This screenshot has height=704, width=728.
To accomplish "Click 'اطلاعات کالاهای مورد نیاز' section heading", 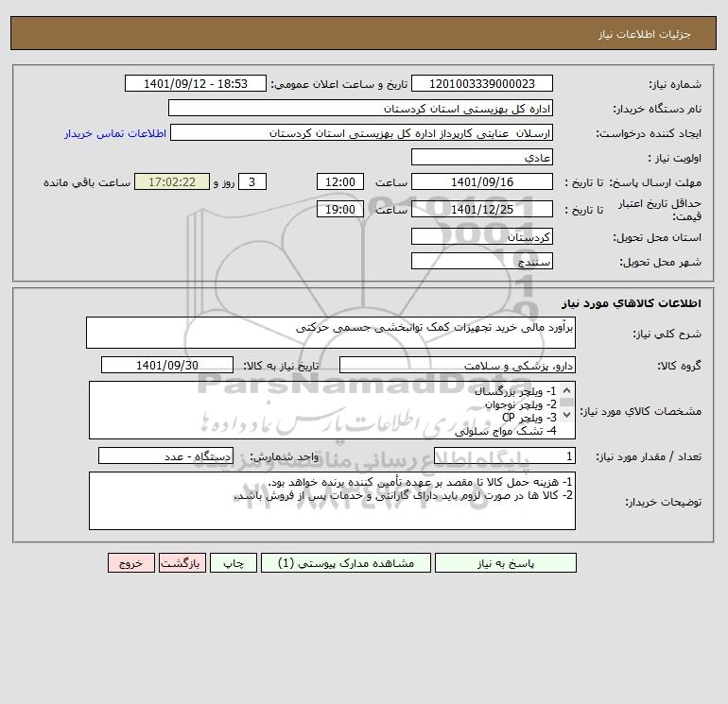I will coord(632,303).
